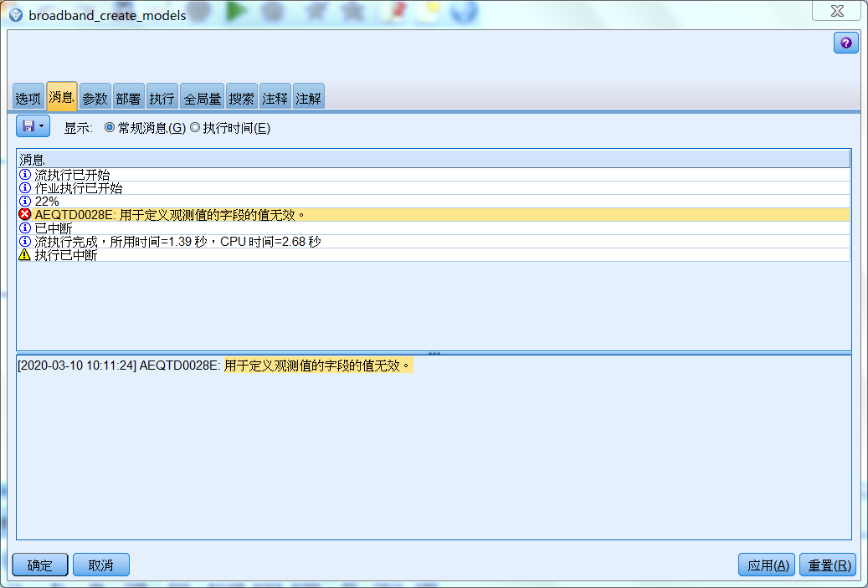Image resolution: width=868 pixels, height=588 pixels.
Task: Click the splitter handle between message panes
Action: 434,353
